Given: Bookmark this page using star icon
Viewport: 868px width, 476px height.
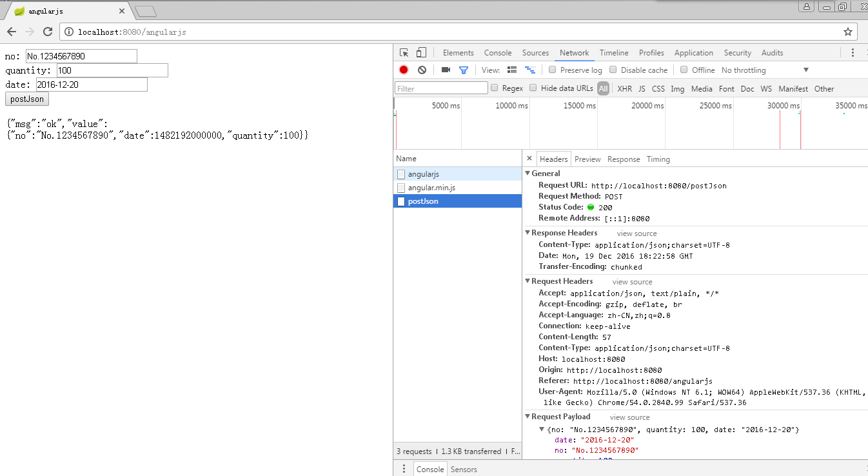Looking at the screenshot, I should (847, 32).
